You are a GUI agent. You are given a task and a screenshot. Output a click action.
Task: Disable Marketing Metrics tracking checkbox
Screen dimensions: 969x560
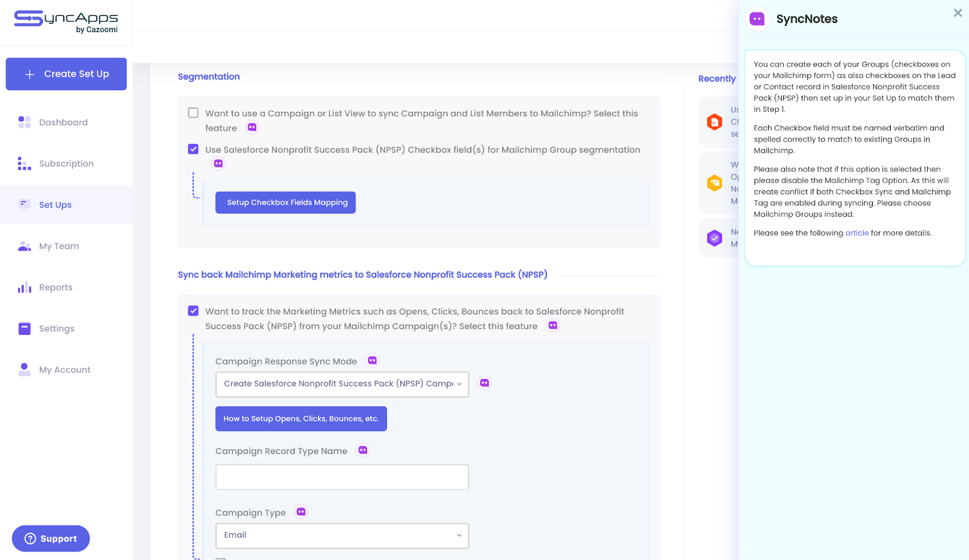click(193, 311)
